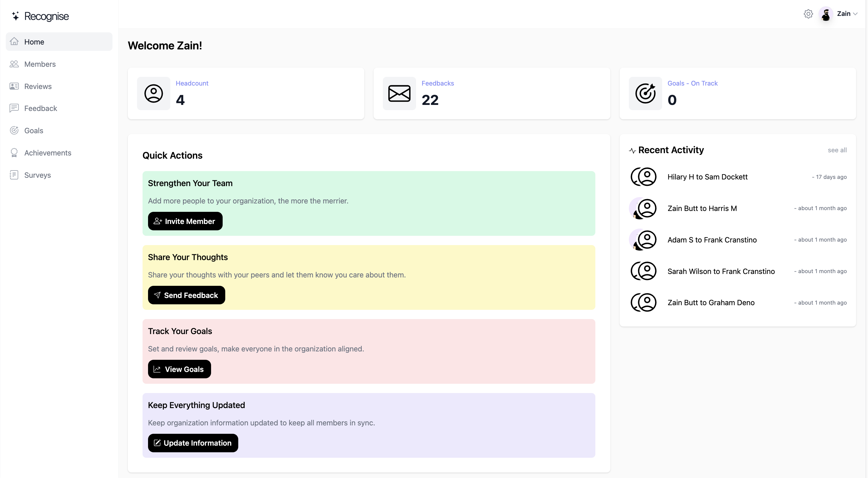Click avatar beside Sarah Wilson to Frank Cranstino
The image size is (868, 478).
[644, 271]
